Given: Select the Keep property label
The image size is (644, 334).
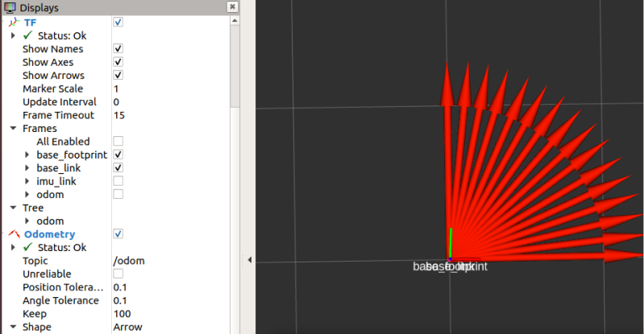Looking at the screenshot, I should [35, 314].
